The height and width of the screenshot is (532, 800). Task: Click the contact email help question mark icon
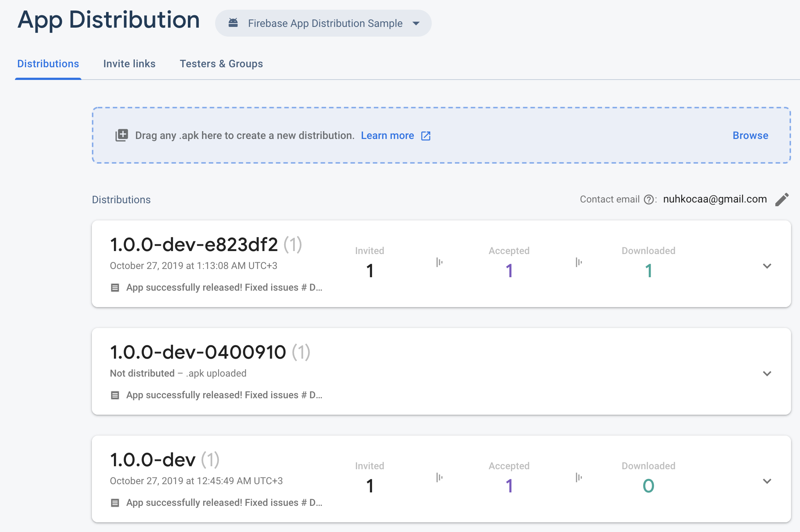click(x=649, y=199)
